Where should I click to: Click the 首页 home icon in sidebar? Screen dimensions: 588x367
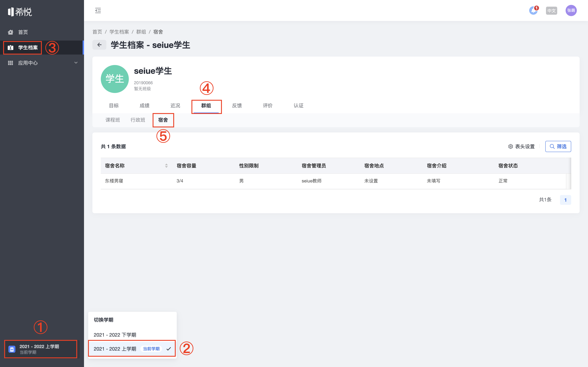[10, 32]
